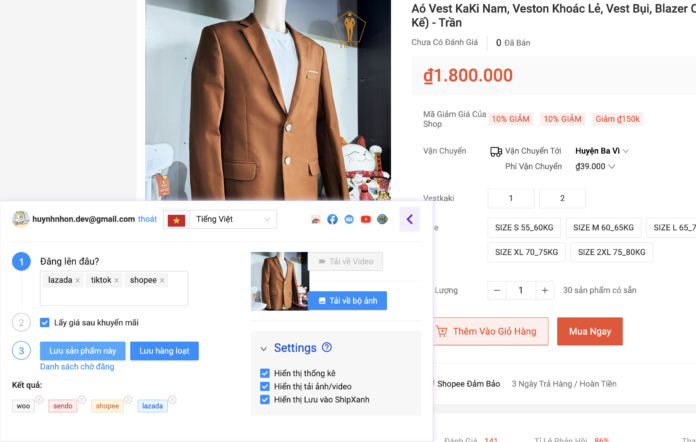Collapse panel with purple left arrow
Screen dimensions: 696x442
[x=409, y=219]
